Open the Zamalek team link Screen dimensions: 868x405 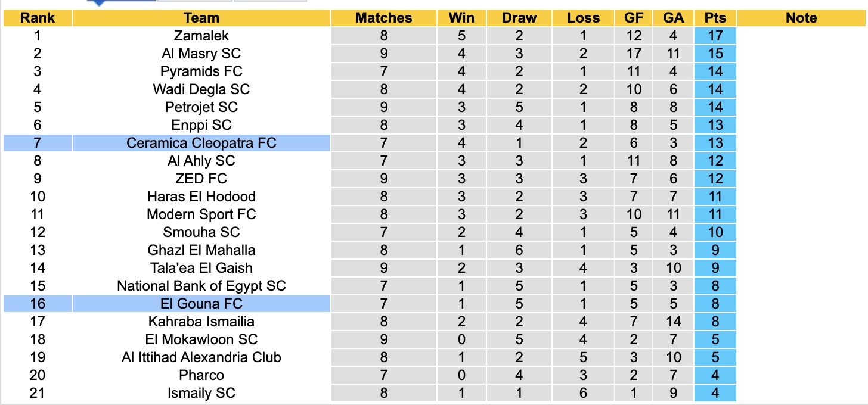[x=201, y=36]
